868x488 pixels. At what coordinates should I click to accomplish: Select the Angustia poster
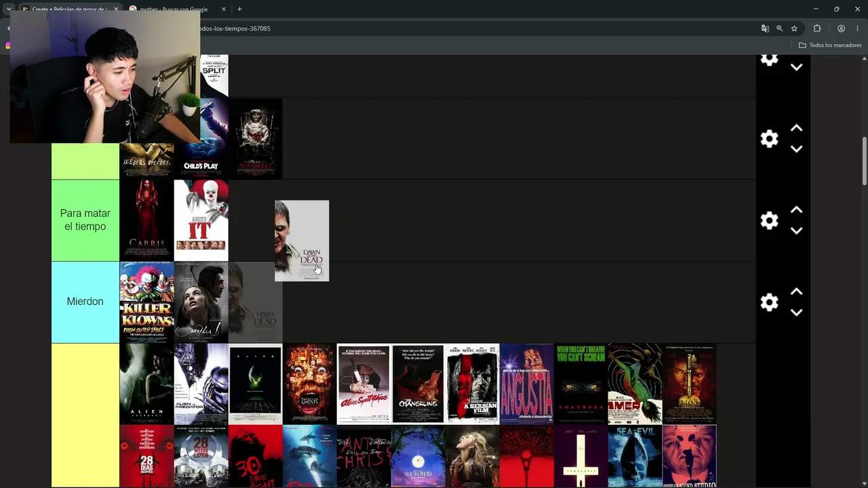point(527,384)
